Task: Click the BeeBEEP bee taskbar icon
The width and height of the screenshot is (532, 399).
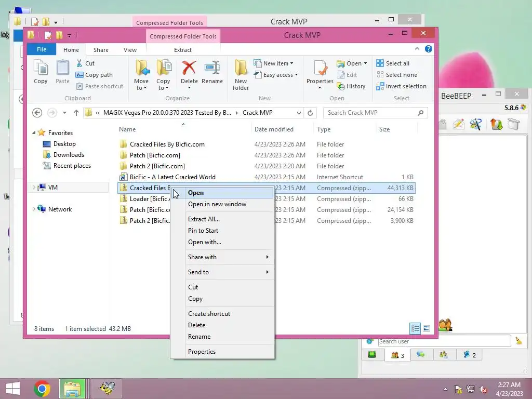Action: tap(107, 389)
